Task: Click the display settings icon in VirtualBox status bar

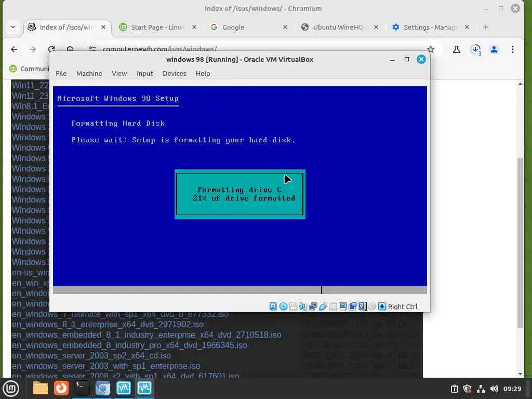Action: [x=343, y=307]
